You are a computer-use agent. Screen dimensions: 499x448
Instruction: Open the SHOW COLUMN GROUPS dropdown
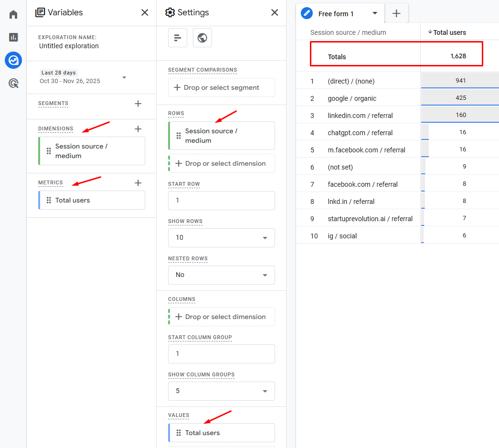(221, 391)
